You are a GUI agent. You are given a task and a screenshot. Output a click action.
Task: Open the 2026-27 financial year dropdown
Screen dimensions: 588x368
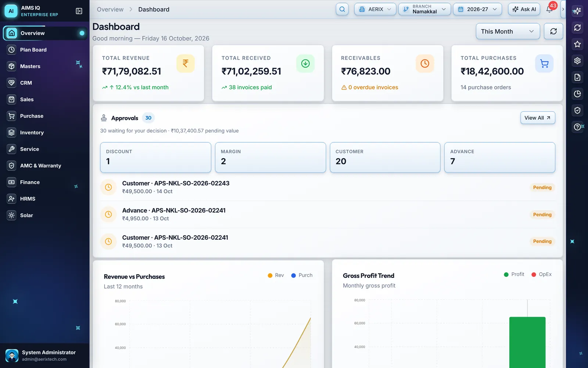[x=477, y=9]
